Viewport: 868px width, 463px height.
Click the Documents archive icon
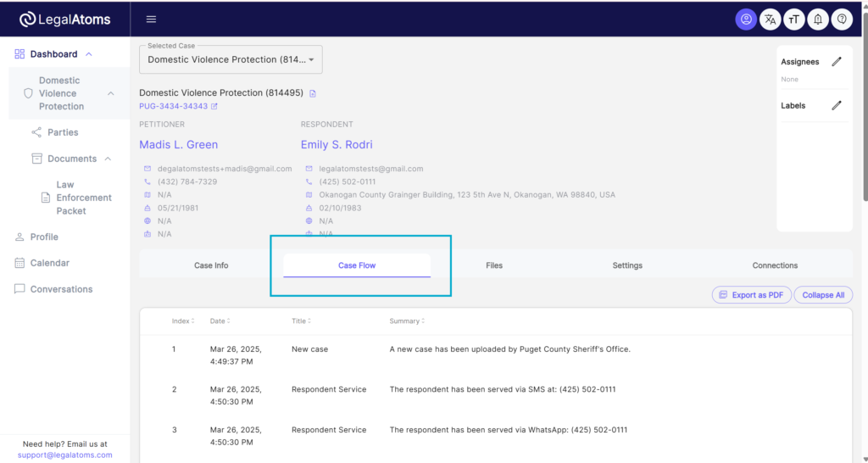click(x=36, y=159)
